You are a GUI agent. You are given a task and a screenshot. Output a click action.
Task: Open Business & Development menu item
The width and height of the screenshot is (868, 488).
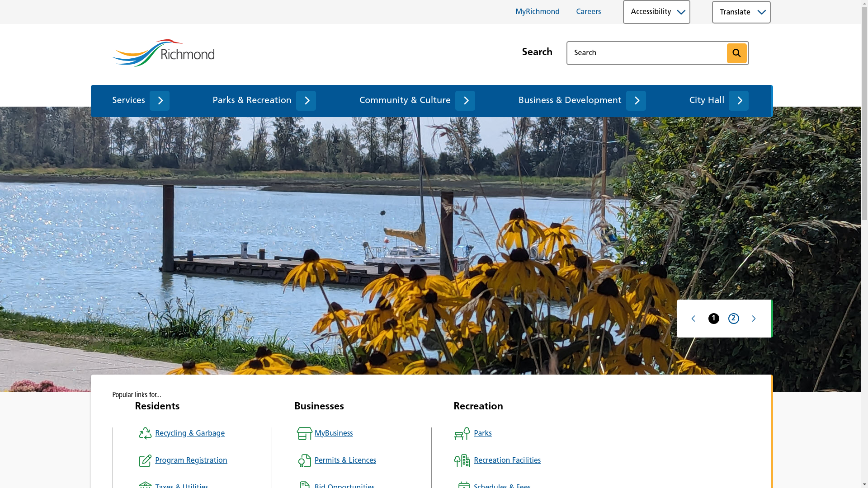[x=570, y=100]
